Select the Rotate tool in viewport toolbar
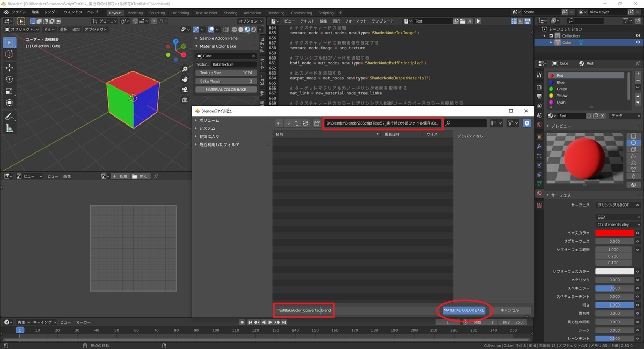Viewport: 644px width, 349px height. 9,79
